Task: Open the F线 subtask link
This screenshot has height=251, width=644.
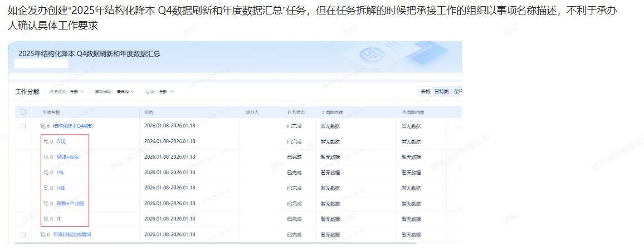Action: coord(60,173)
